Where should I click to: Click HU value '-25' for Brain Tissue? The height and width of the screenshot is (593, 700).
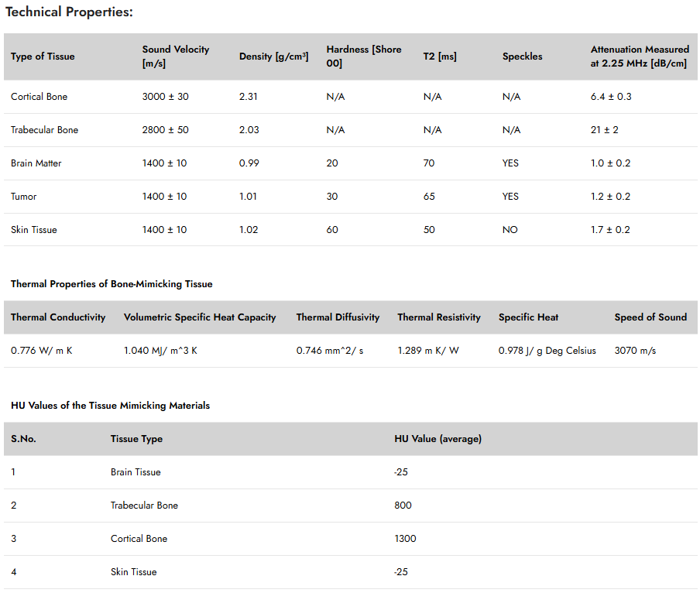[401, 472]
